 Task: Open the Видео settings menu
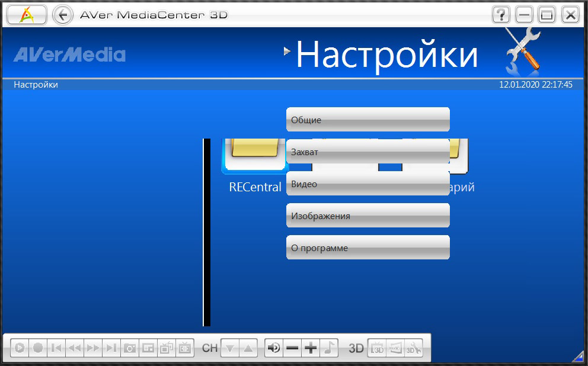pyautogui.click(x=368, y=184)
